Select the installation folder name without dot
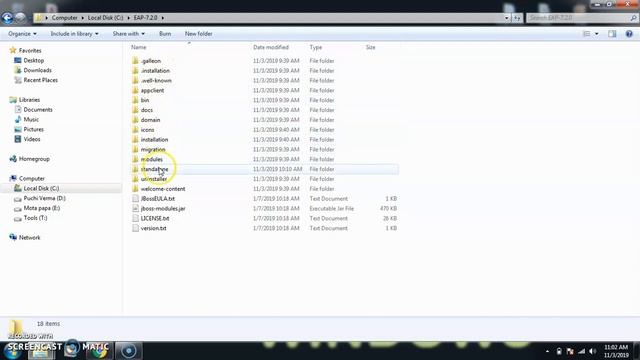The width and height of the screenshot is (640, 360). point(154,140)
